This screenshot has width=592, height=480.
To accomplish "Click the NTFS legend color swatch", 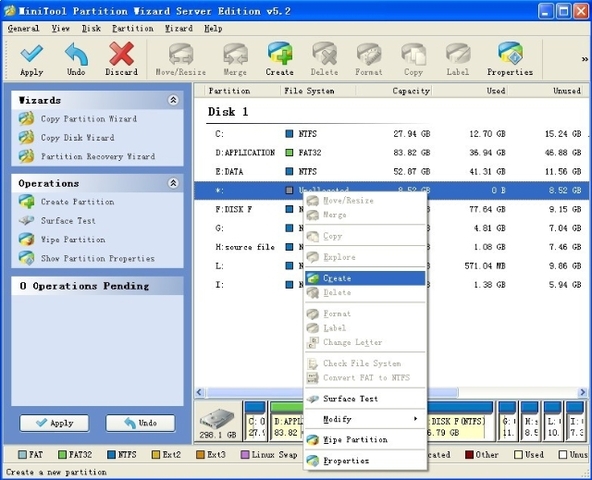I will click(x=111, y=455).
